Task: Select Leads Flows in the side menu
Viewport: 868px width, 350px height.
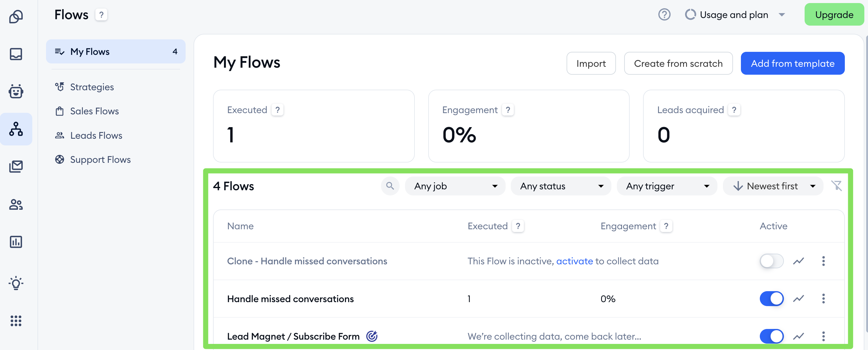Action: tap(89, 135)
